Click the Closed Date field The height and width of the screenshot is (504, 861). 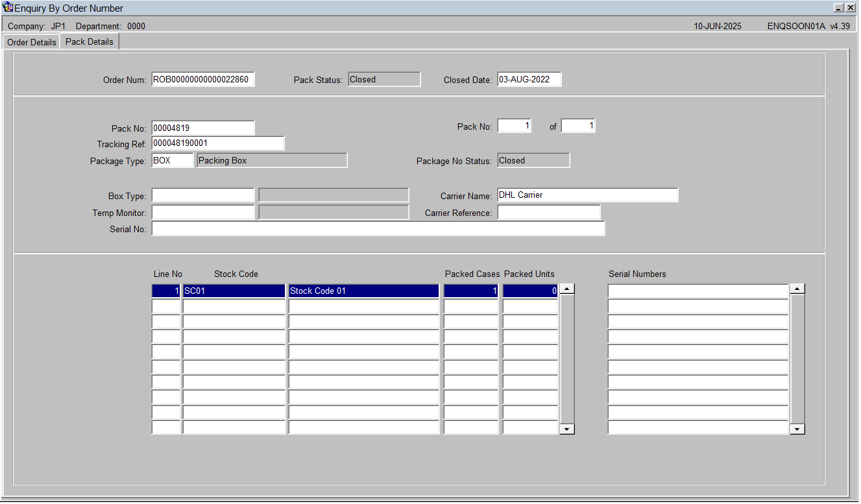click(529, 80)
